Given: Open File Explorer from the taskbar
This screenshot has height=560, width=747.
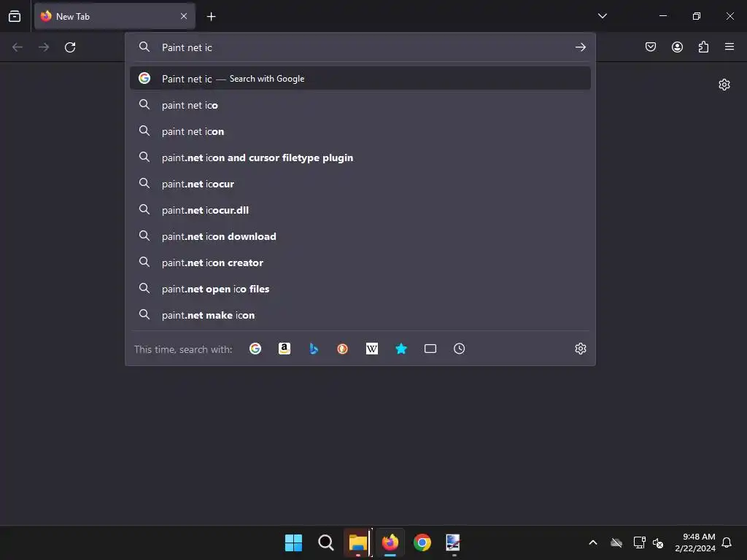Looking at the screenshot, I should (x=357, y=542).
